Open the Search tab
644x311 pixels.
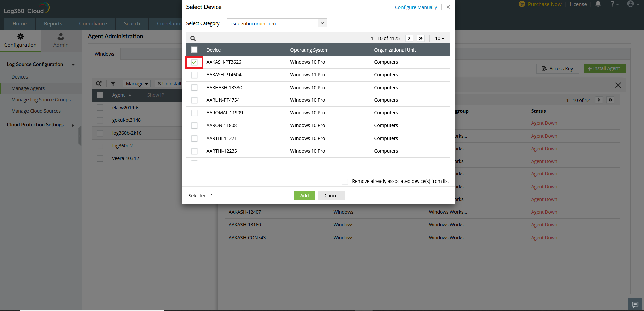click(132, 24)
